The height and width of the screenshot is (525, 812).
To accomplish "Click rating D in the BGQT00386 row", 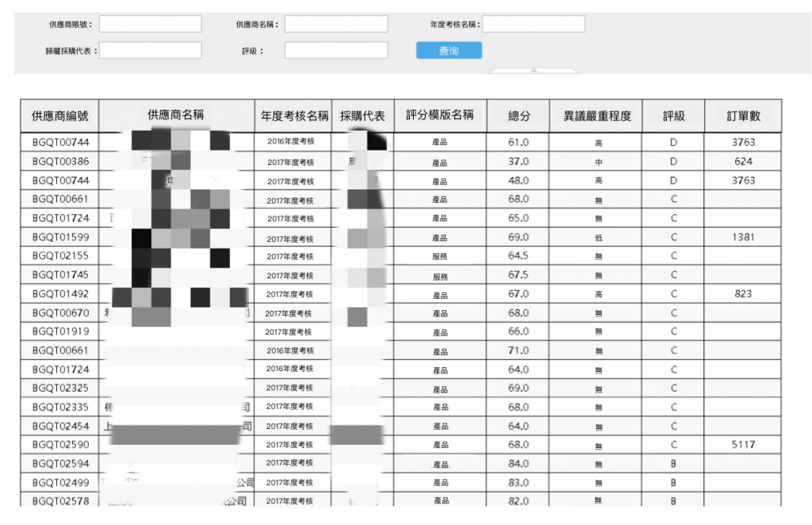I will click(x=673, y=162).
